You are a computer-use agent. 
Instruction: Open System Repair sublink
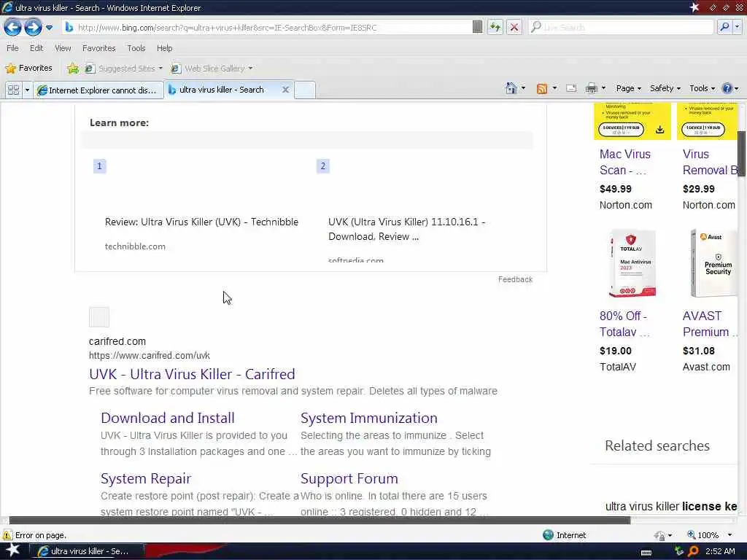(146, 478)
